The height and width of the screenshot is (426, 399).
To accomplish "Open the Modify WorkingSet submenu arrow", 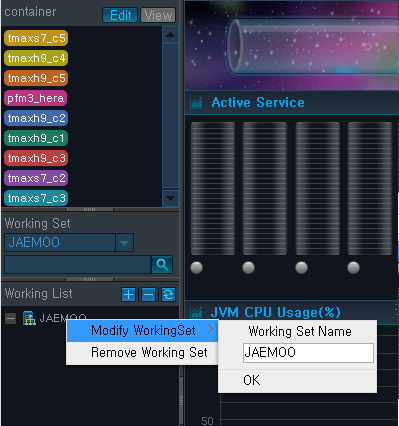I will [x=210, y=329].
